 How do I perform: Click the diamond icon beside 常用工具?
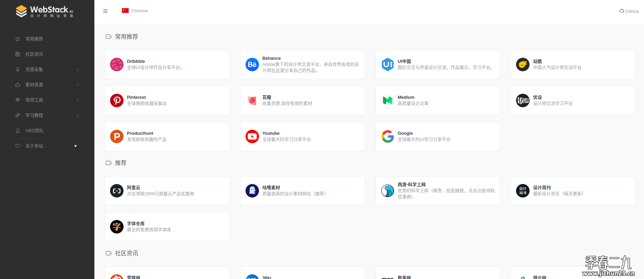tap(18, 100)
